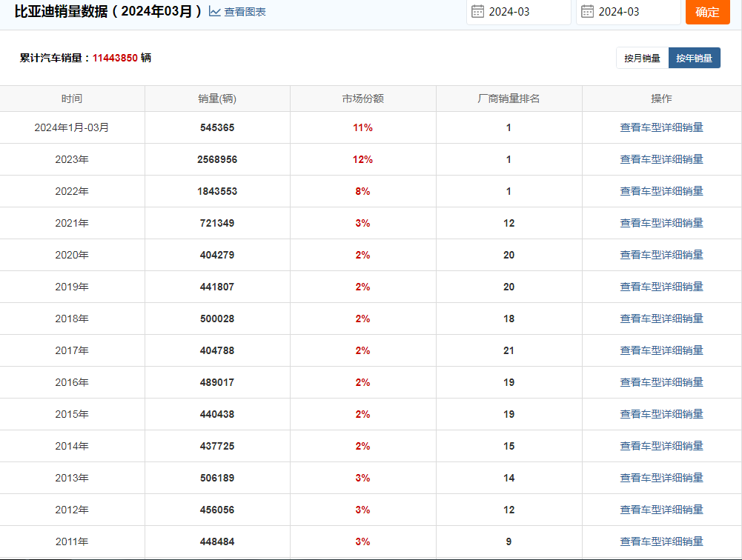
Task: Click the calendar icon in start date field
Action: [477, 11]
